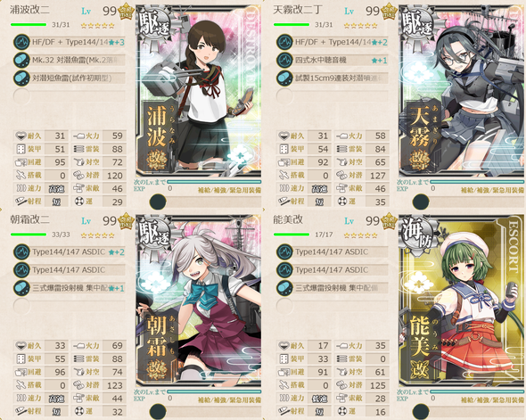Click 能美改's 三式爆雷投射機 equipment icon

284,288
